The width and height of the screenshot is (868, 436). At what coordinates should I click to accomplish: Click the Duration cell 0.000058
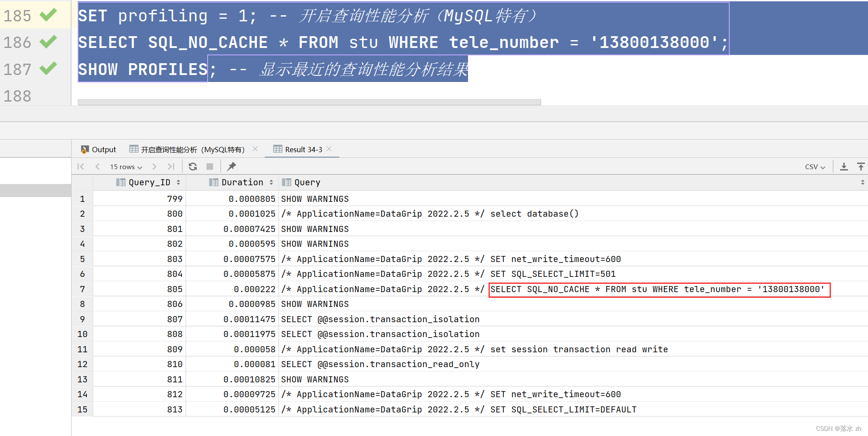pyautogui.click(x=232, y=349)
